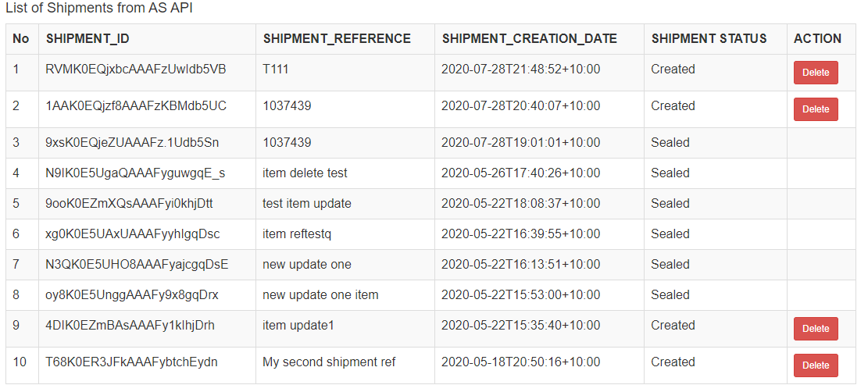Click Sealed status in row 4
Viewport: 868px width, 385px height.
point(670,173)
